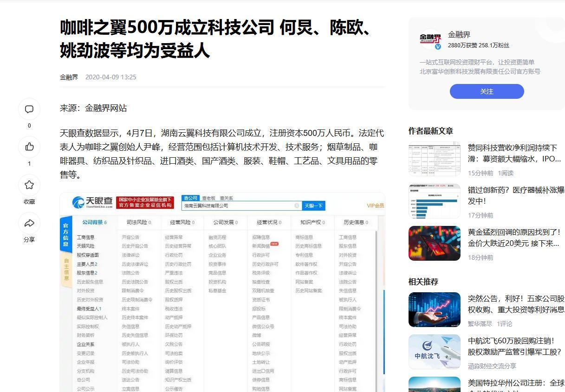Open the gold price article thumbnail
The image size is (565, 392).
434,243
